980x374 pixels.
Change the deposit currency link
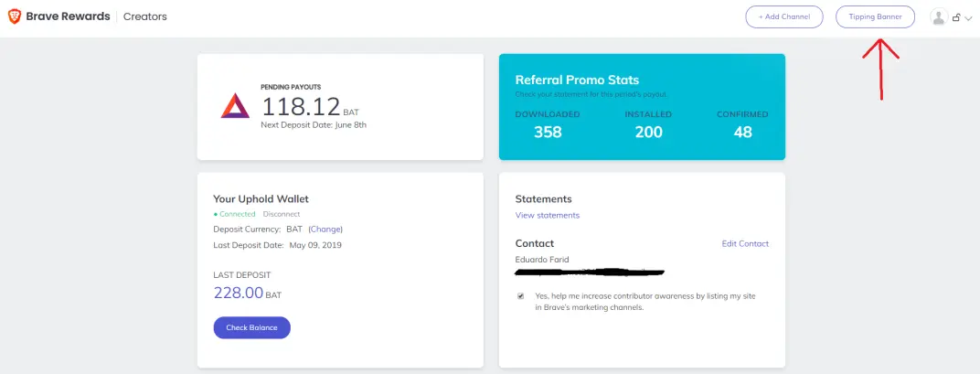click(325, 229)
